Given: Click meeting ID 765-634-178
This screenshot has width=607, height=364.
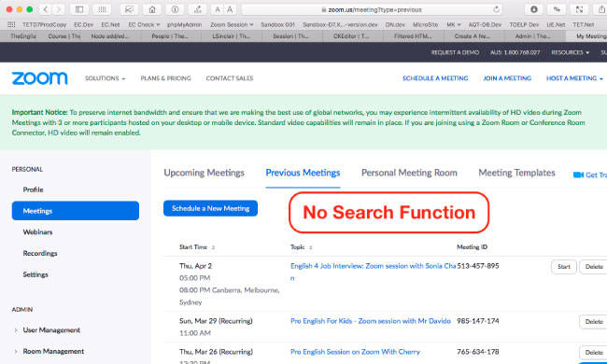Looking at the screenshot, I should pyautogui.click(x=478, y=352).
